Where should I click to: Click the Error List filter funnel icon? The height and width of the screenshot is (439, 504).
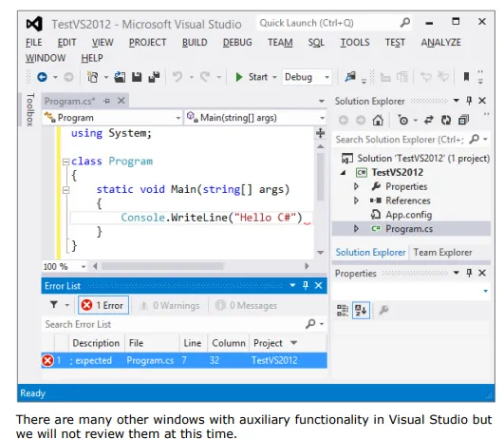tap(54, 304)
